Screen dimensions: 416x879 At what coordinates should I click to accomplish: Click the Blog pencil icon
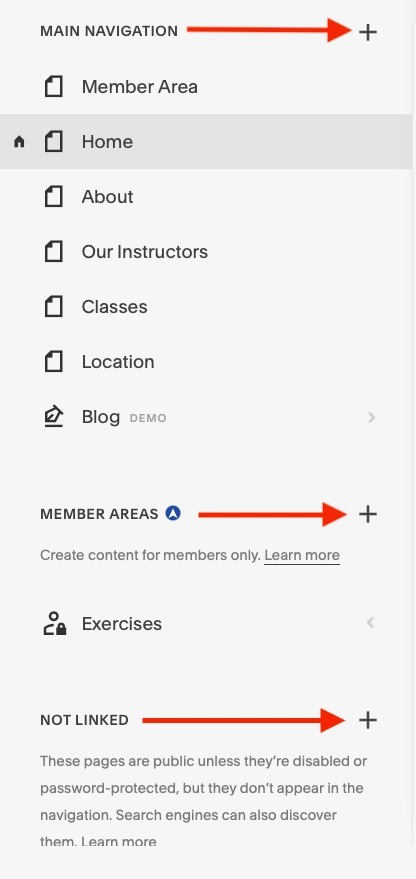coord(53,417)
